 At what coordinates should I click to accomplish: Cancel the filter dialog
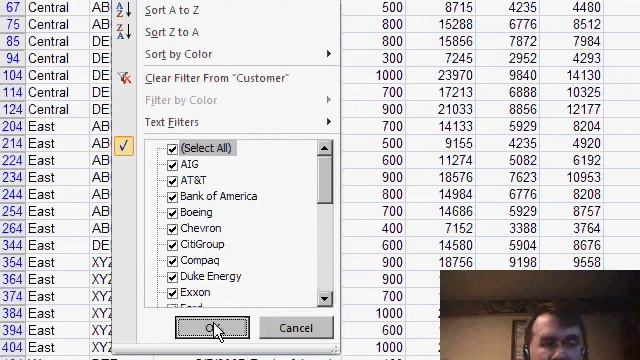click(296, 328)
